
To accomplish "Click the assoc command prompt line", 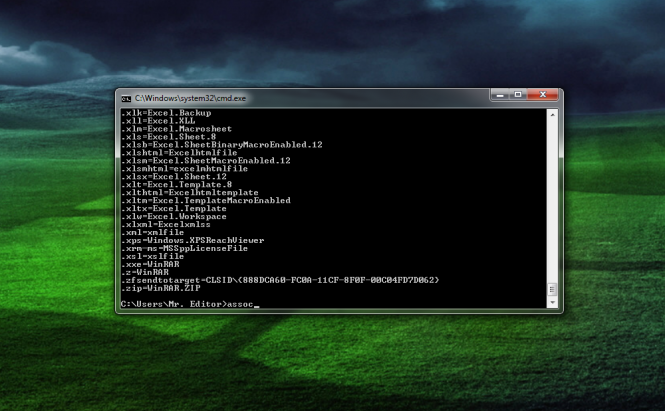I will (x=189, y=302).
